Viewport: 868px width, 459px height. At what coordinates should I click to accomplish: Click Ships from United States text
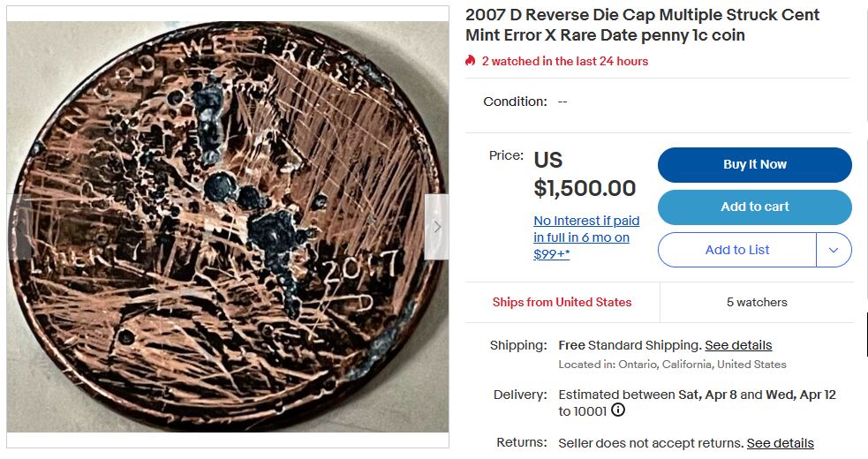point(562,302)
